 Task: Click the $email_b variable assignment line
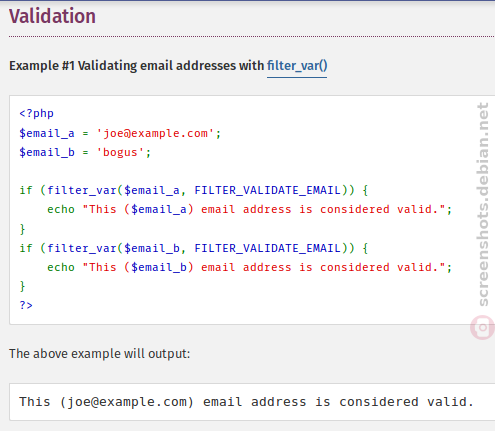pos(85,152)
